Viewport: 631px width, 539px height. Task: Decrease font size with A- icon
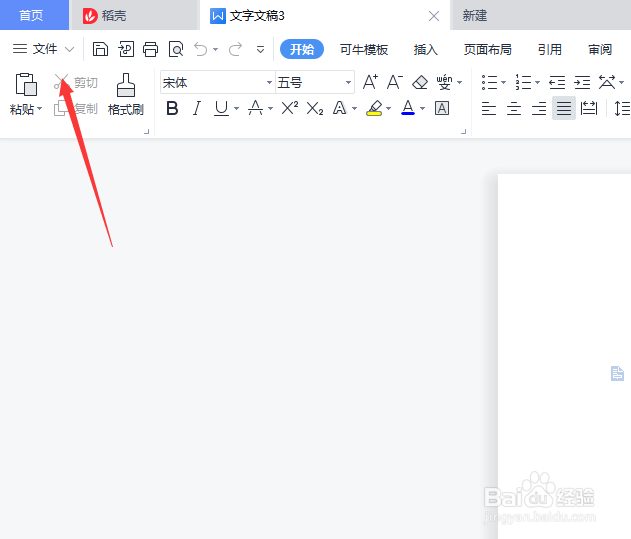pyautogui.click(x=395, y=83)
